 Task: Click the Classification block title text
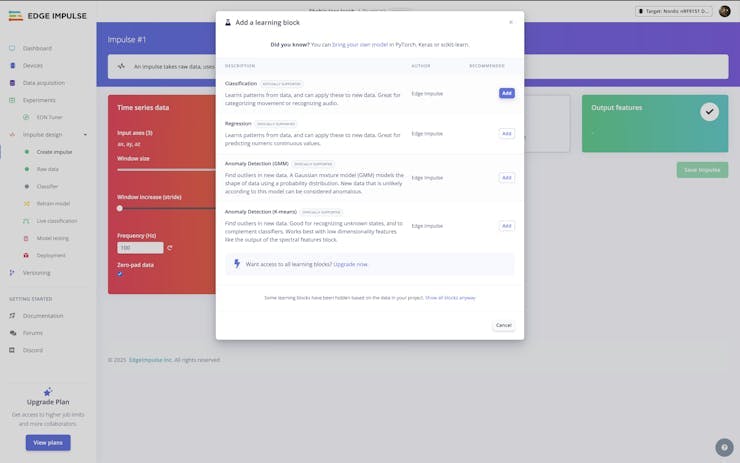[241, 84]
